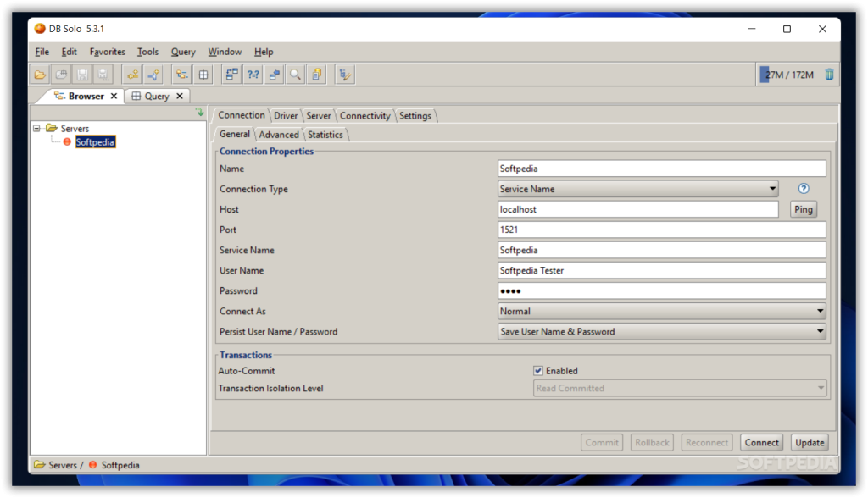Open help for Connection Type

click(x=804, y=189)
